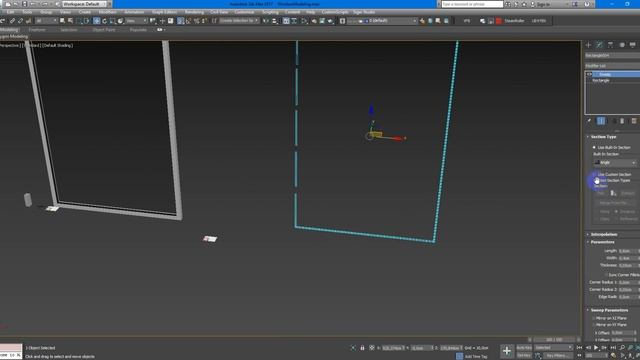Click the large Set Keys plus button

507,351
